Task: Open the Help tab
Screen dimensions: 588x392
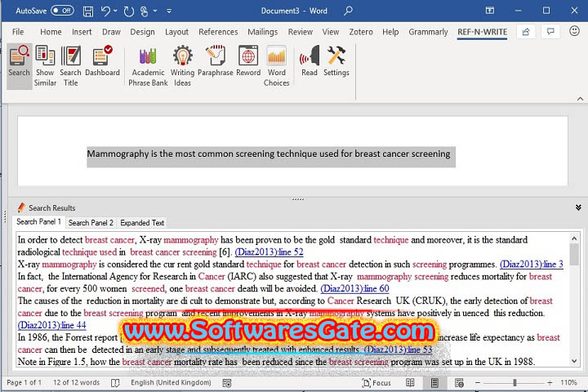Action: [390, 32]
